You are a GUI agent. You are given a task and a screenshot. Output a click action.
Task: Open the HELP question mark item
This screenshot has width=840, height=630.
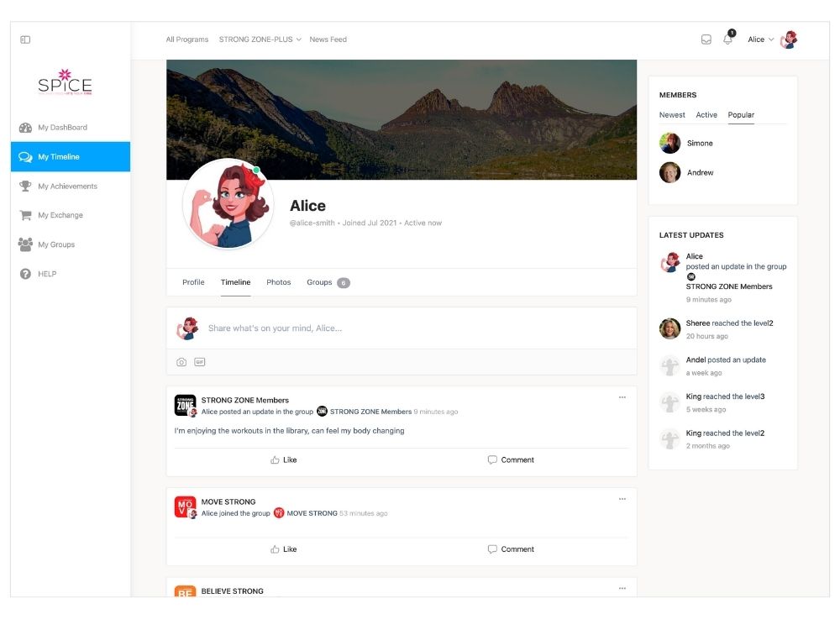(x=47, y=274)
